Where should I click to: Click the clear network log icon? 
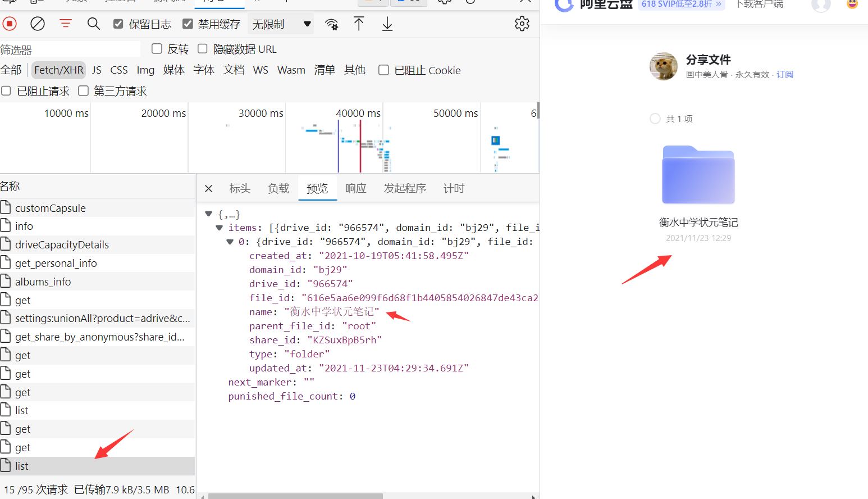38,24
